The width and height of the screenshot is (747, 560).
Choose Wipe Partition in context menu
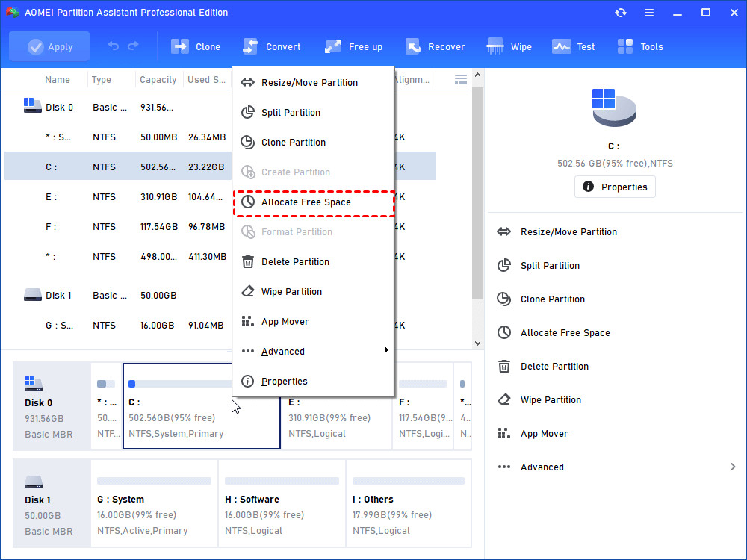(314, 292)
